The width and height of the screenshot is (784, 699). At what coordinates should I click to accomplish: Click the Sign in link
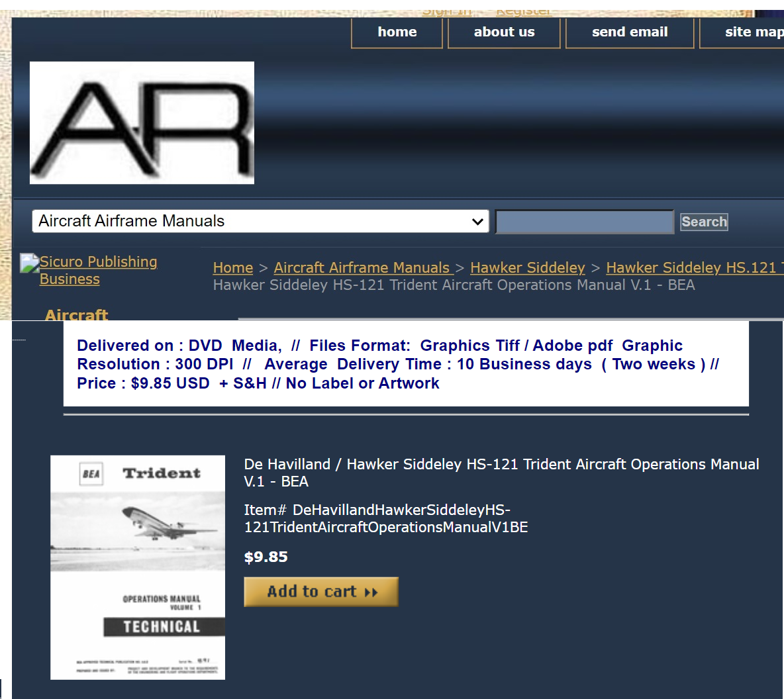pyautogui.click(x=446, y=12)
